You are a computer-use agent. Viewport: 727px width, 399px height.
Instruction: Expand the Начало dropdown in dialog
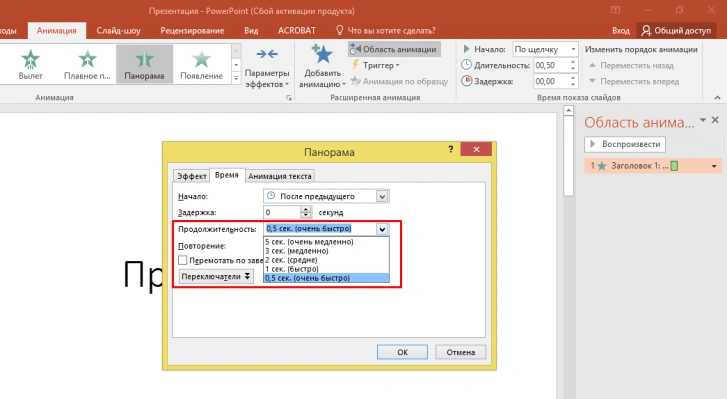point(382,196)
